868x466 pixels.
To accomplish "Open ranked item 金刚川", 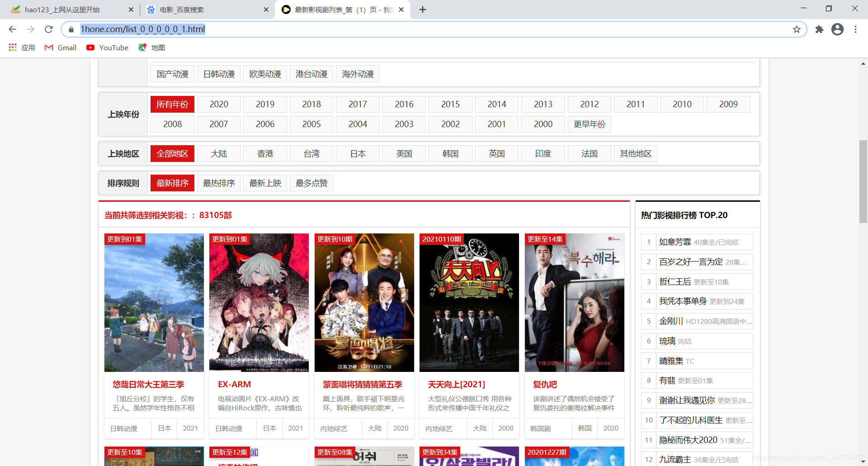I will (x=671, y=321).
